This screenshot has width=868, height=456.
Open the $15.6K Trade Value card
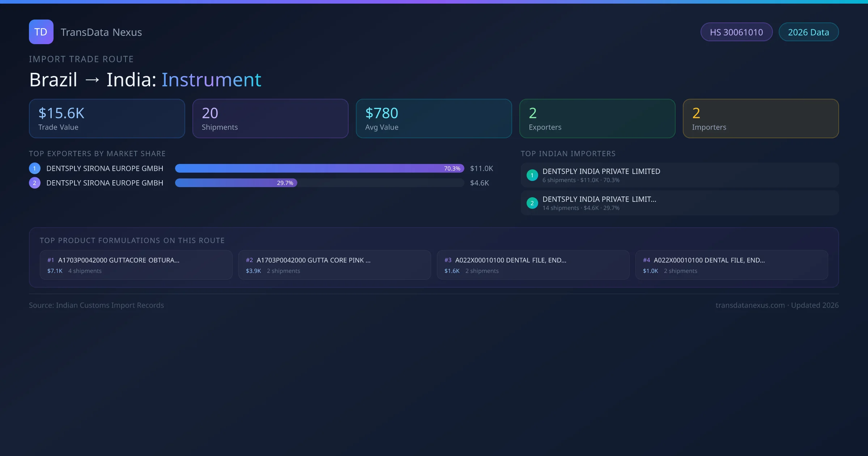click(107, 119)
